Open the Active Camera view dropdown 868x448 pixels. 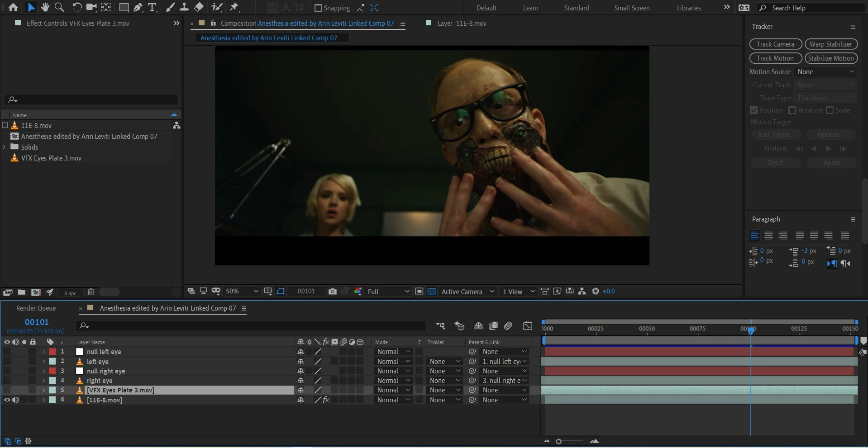(x=468, y=292)
